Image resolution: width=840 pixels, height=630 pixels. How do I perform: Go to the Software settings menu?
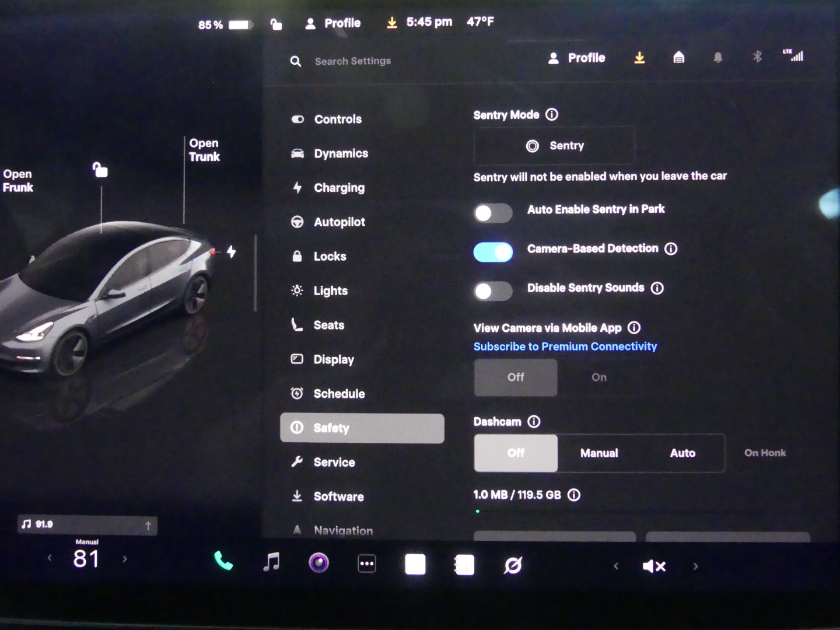coord(338,496)
